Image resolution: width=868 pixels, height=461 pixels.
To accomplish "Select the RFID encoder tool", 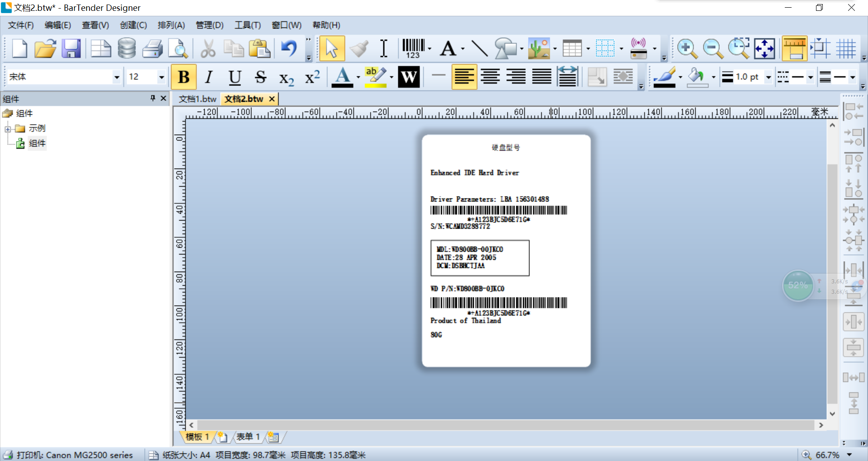I will [639, 48].
